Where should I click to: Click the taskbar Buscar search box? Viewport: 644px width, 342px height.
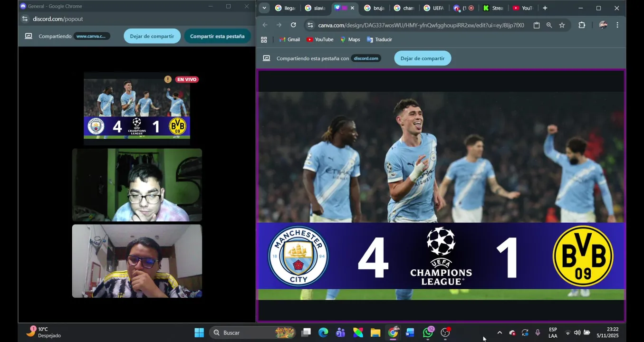tap(252, 332)
